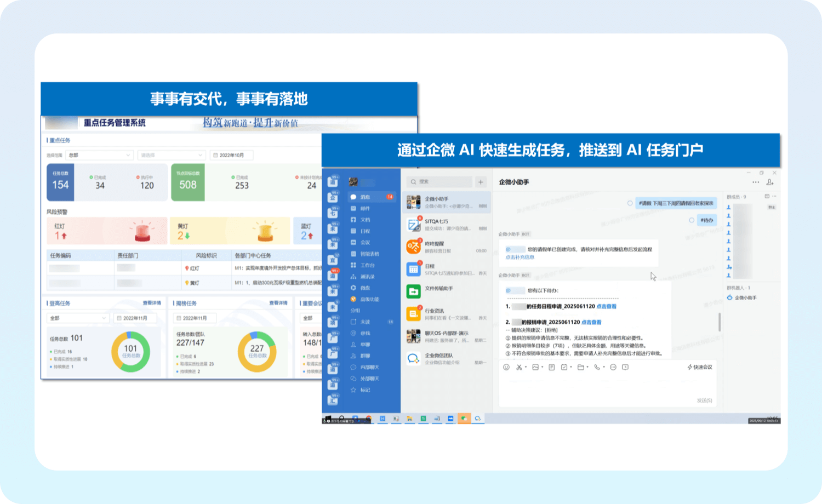Open the three-dot menu in chat header

(756, 182)
